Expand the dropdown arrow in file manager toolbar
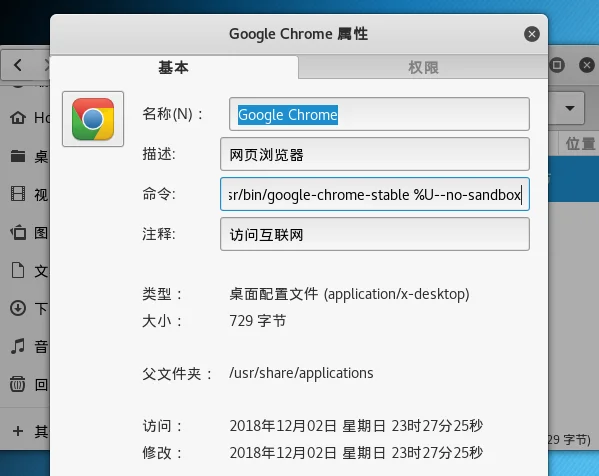 pos(570,108)
